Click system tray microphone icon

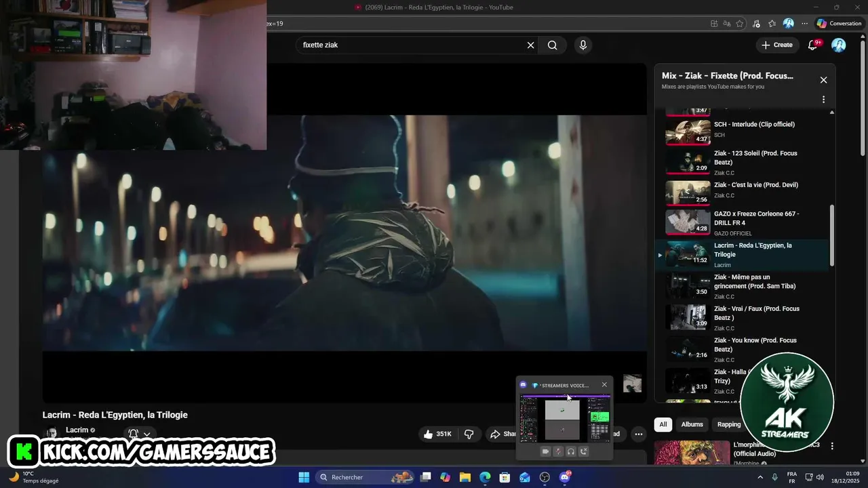(774, 477)
